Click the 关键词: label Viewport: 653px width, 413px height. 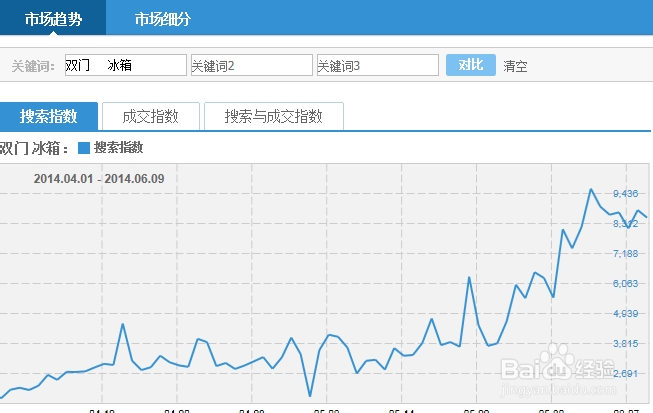(33, 66)
